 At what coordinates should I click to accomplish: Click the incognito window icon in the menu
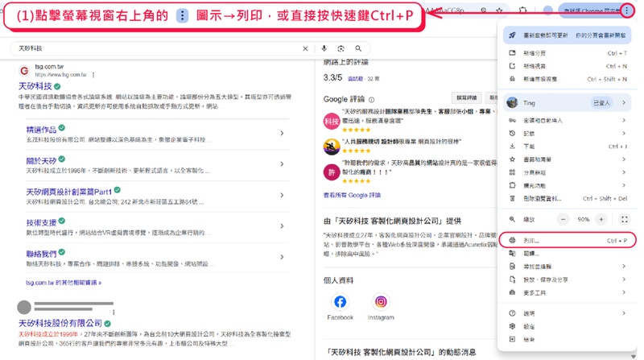[x=512, y=79]
